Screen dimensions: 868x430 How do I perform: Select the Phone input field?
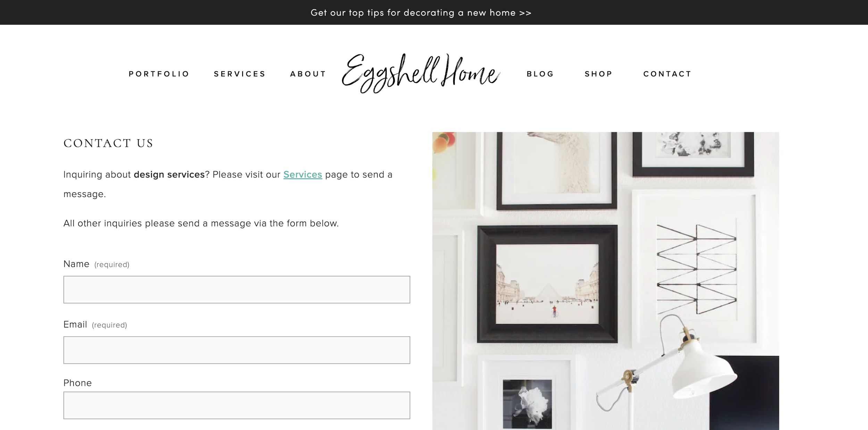237,405
